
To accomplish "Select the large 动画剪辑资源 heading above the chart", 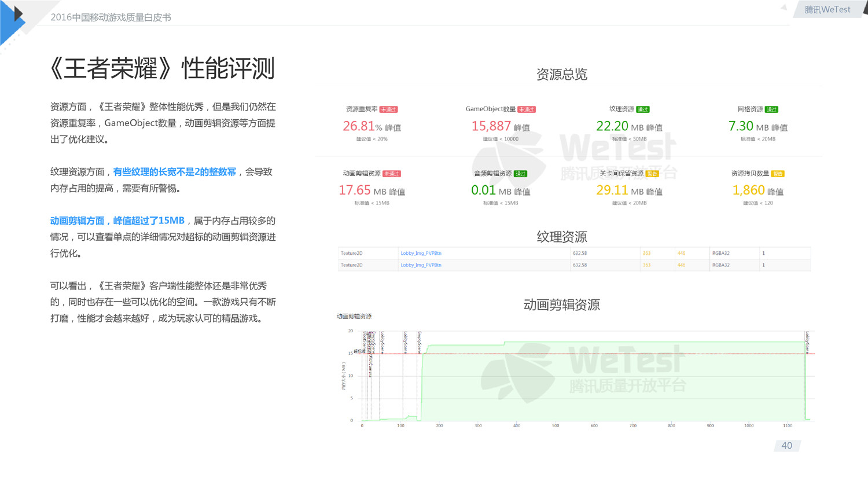I will (x=561, y=304).
